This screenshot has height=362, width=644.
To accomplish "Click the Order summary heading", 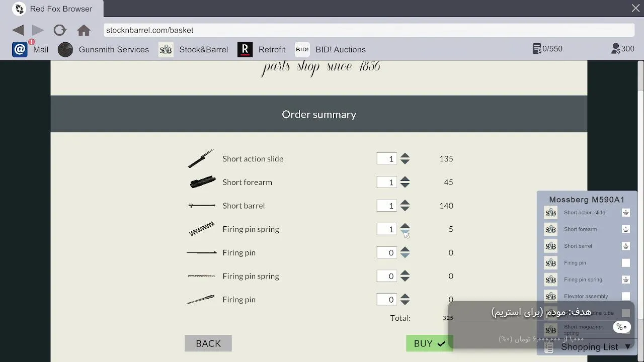I will [x=319, y=115].
